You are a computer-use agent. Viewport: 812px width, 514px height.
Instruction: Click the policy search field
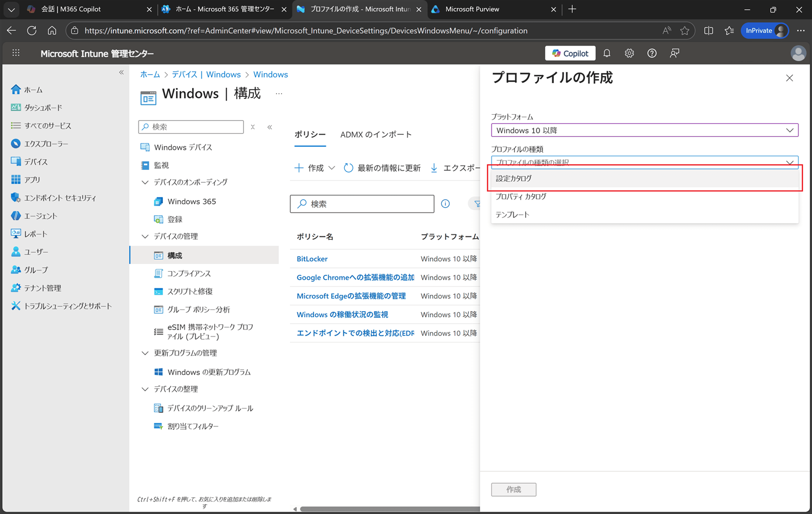[x=362, y=204]
